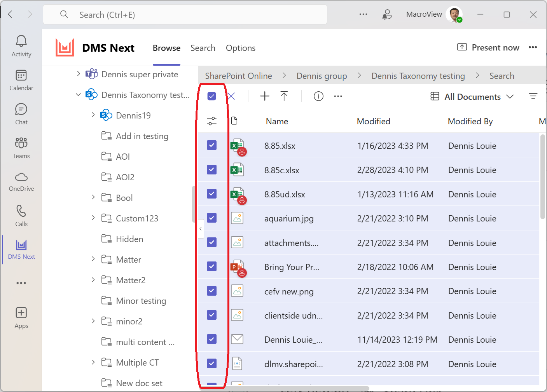Image resolution: width=547 pixels, height=392 pixels.
Task: Uncheck the aquarium.jpg row checkbox
Action: (211, 218)
